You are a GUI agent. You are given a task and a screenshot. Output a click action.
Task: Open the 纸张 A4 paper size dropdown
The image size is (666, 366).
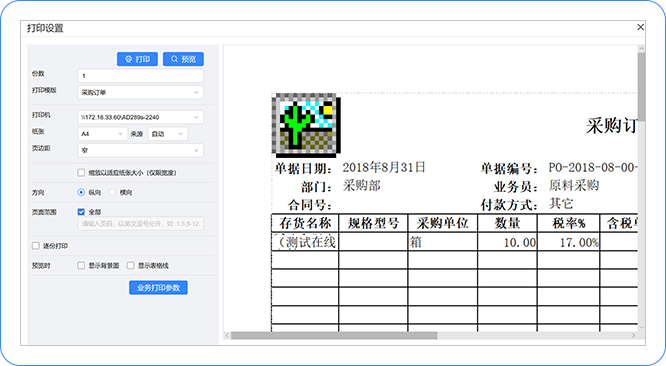(x=102, y=134)
